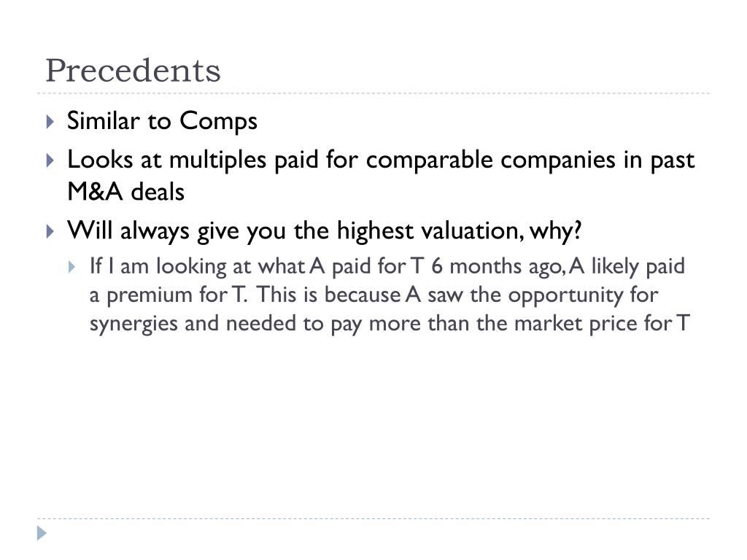
Task: Click the M&A deals text
Action: click(x=125, y=192)
